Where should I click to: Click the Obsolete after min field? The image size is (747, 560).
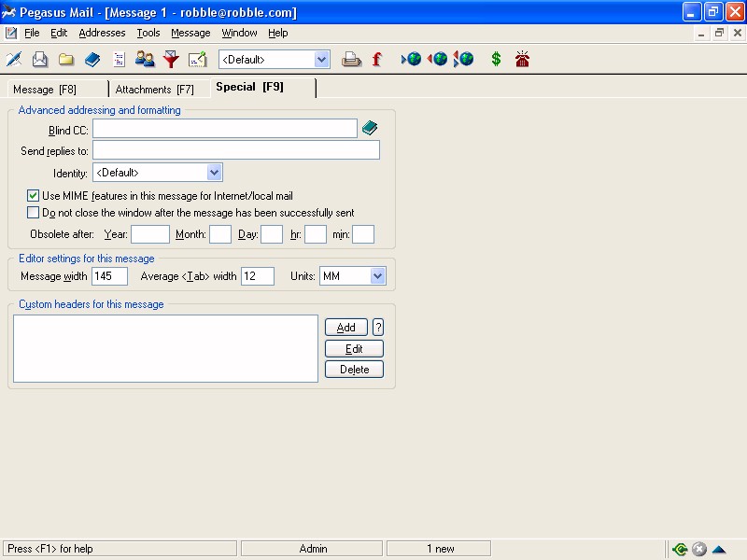coord(363,234)
